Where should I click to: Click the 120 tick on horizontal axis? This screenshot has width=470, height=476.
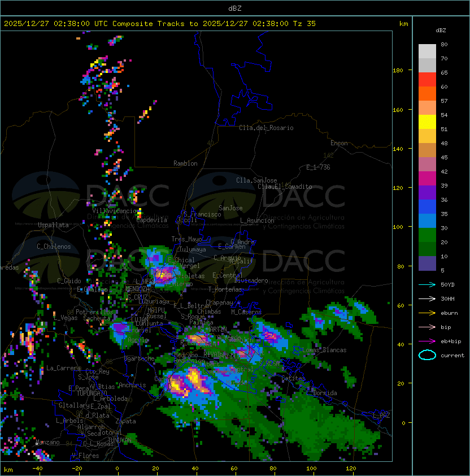click(x=351, y=469)
